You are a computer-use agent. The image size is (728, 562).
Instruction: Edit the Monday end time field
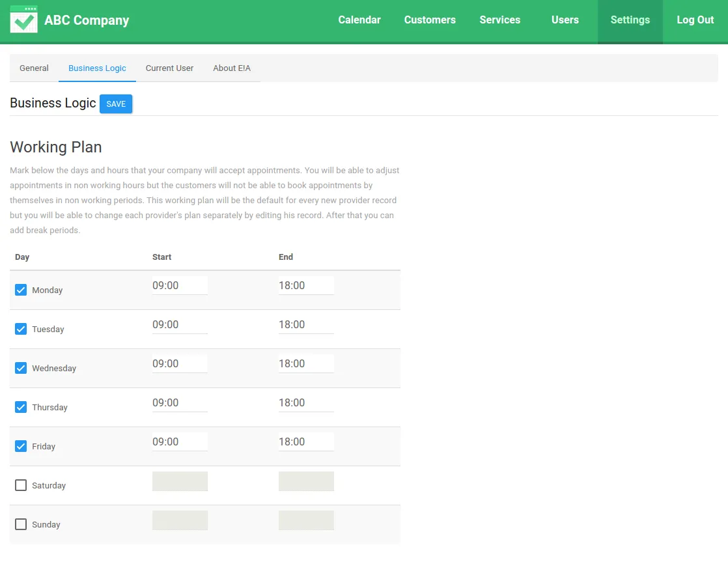click(306, 286)
